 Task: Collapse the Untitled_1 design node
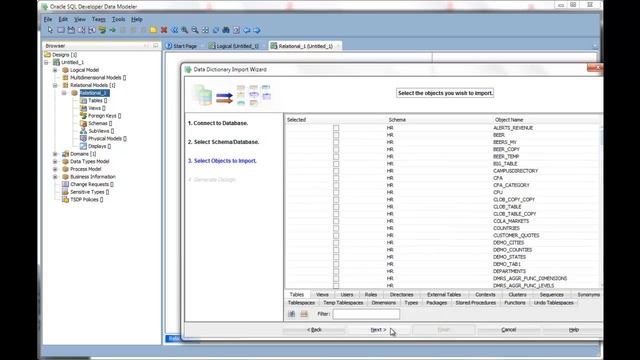click(47, 62)
